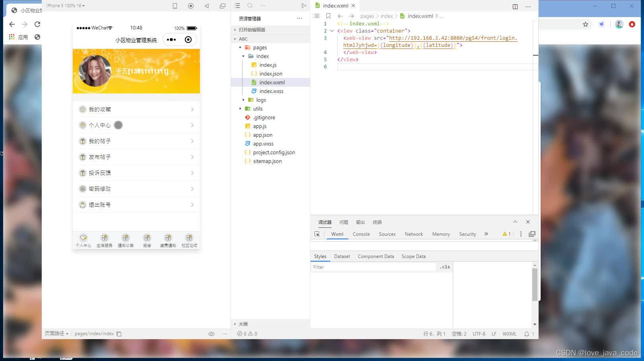This screenshot has width=644, height=361.
Task: Expand the 大纲 outline section
Action: click(270, 324)
